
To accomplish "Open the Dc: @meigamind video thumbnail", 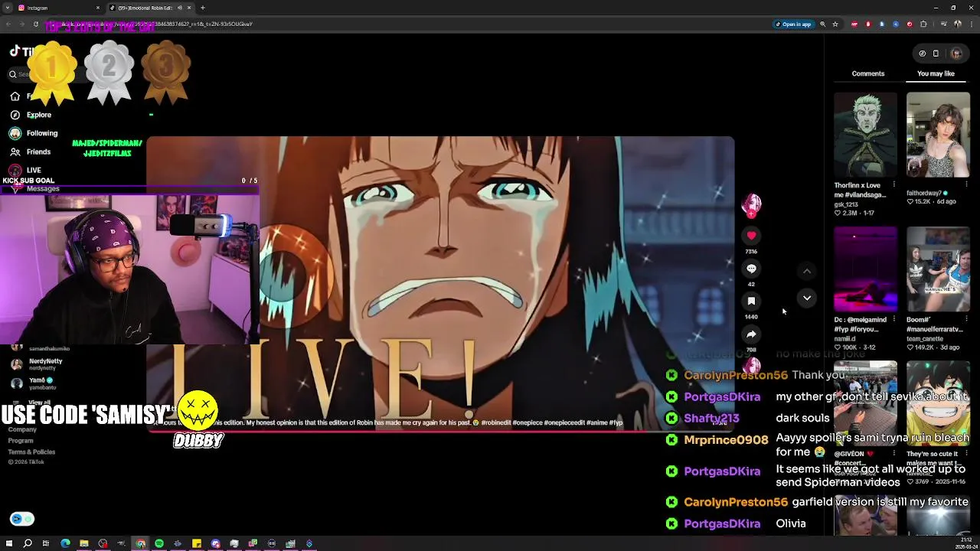I will 866,269.
